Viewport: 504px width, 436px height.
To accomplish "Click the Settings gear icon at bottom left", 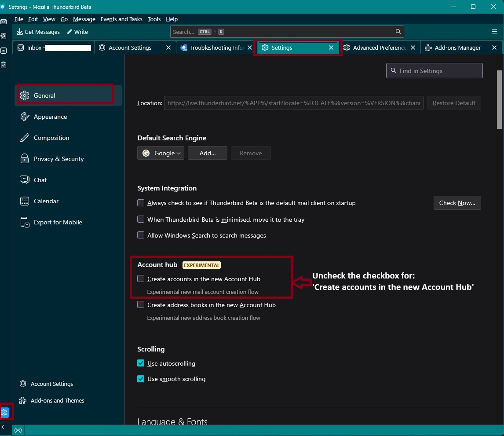I will [4, 412].
